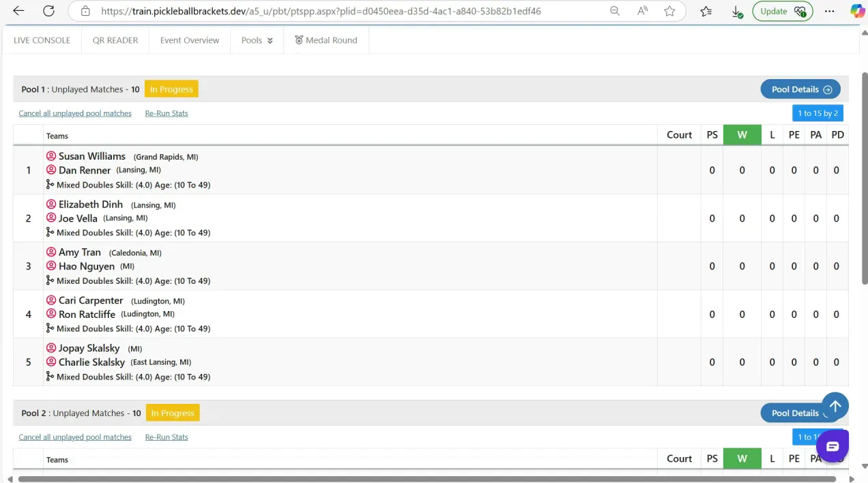Click Pool 1 green W column header
The width and height of the screenshot is (868, 483).
point(742,134)
